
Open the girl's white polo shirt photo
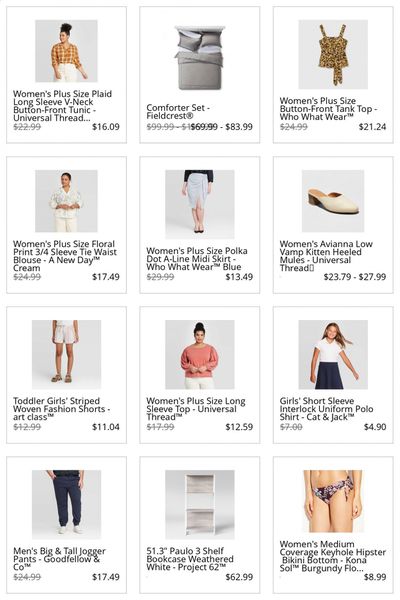333,355
